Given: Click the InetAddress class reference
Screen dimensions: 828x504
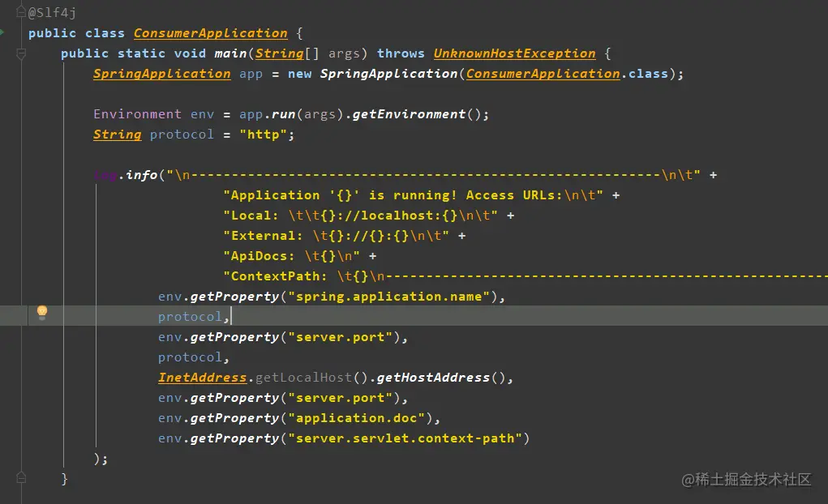Looking at the screenshot, I should (202, 378).
